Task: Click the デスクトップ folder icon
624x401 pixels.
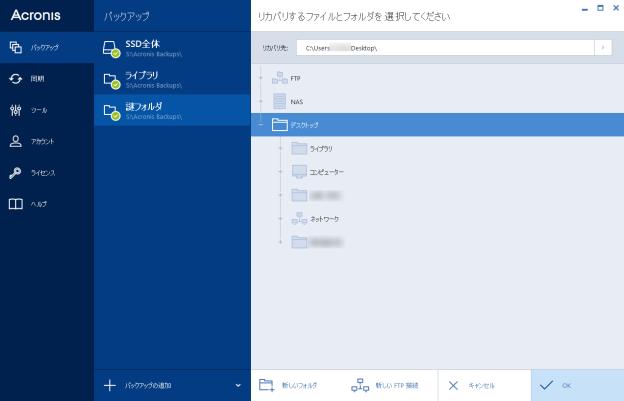Action: pos(280,125)
